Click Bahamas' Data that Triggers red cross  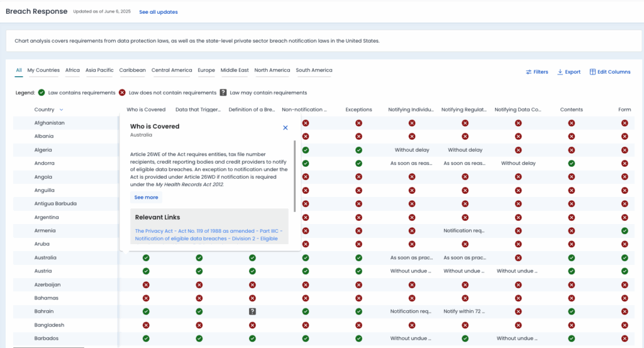tap(199, 298)
